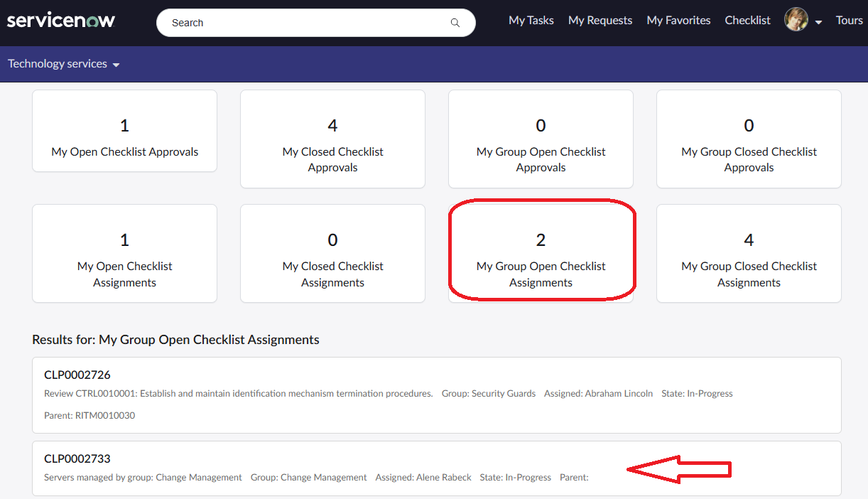Open the My Group Open Checklist Approvals card
Viewport: 868px width, 499px height.
click(x=541, y=139)
